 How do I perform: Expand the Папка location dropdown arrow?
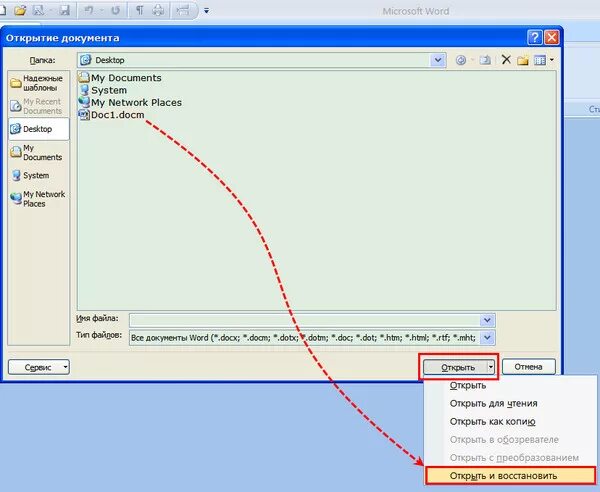click(438, 60)
